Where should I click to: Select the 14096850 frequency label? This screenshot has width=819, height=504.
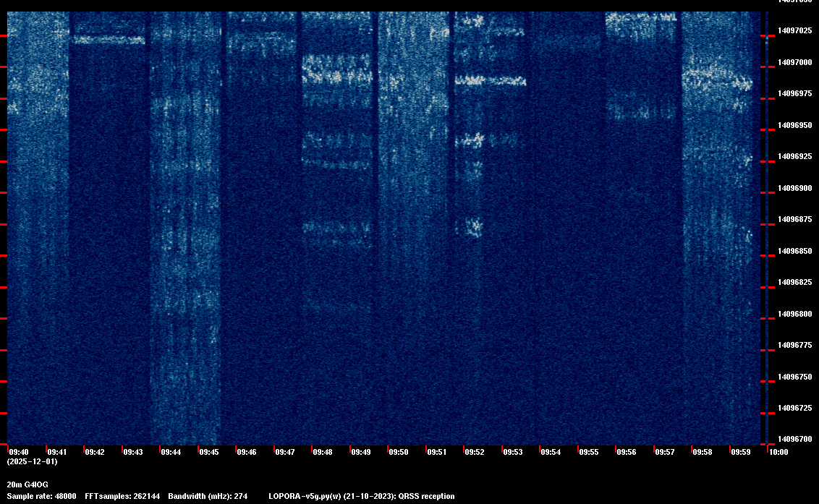(x=795, y=251)
